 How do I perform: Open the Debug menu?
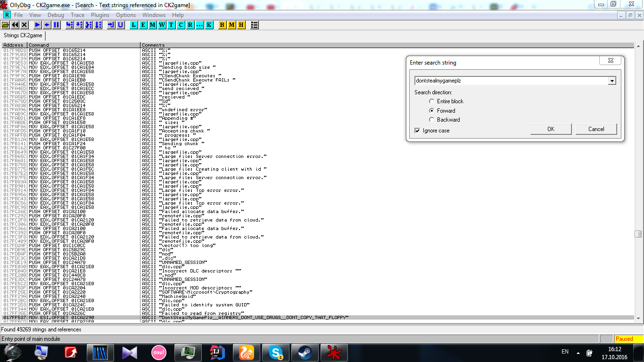56,15
